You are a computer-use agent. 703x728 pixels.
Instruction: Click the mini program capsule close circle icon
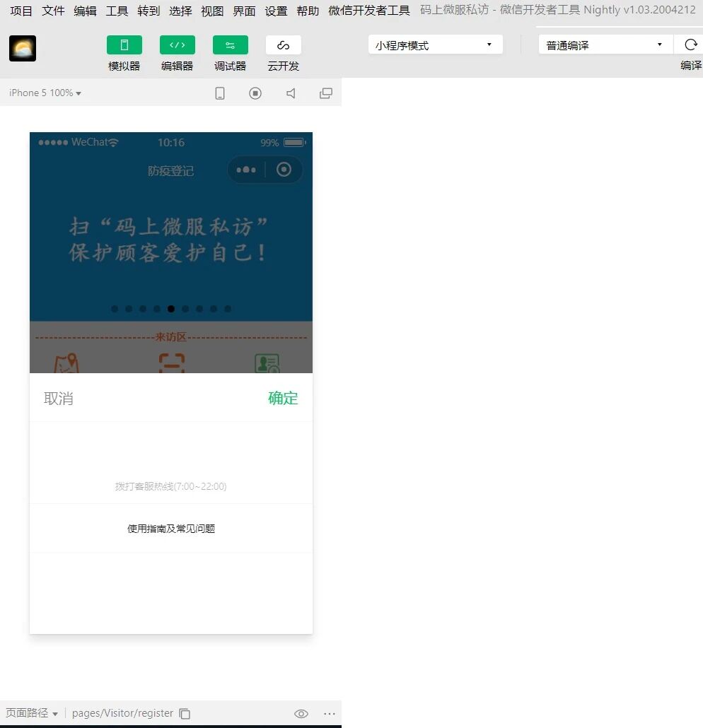click(284, 170)
